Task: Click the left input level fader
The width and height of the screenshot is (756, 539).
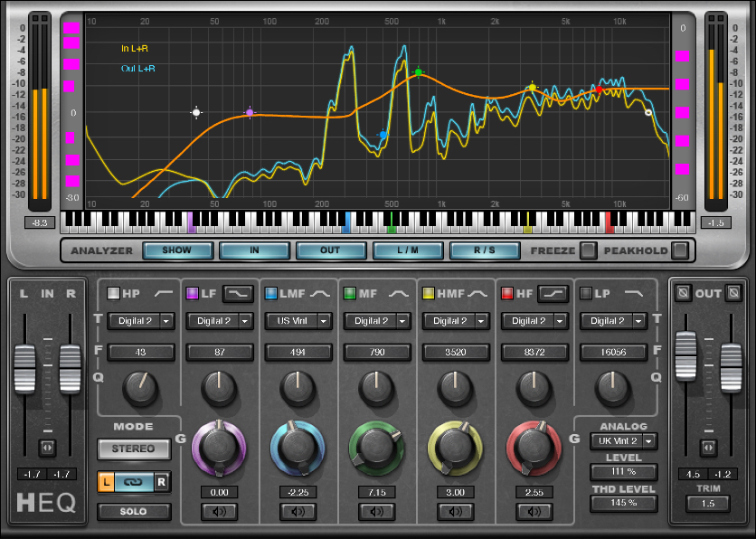Action: click(x=24, y=368)
